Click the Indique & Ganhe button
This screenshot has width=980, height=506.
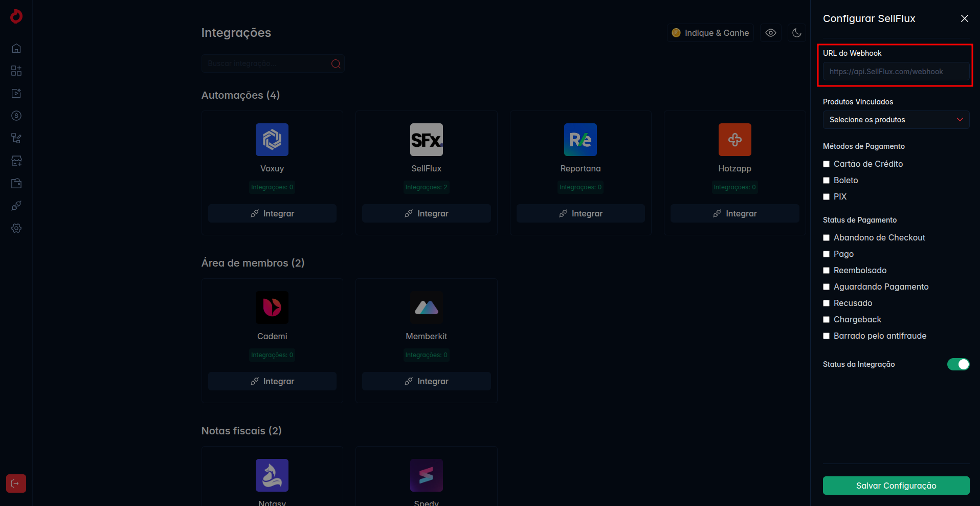click(x=710, y=33)
